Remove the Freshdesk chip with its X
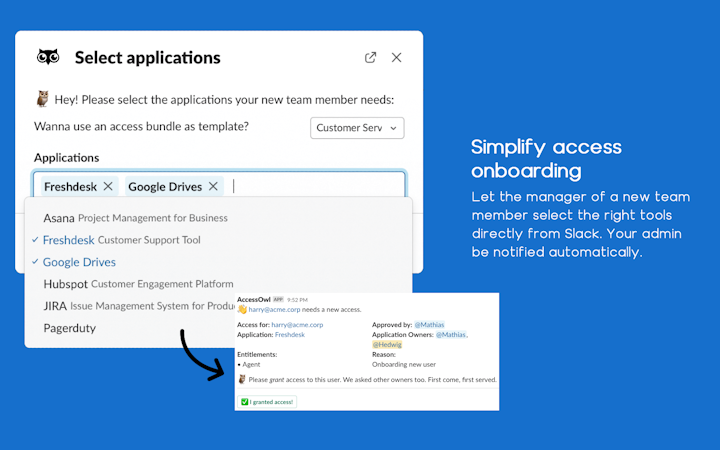 [x=108, y=186]
